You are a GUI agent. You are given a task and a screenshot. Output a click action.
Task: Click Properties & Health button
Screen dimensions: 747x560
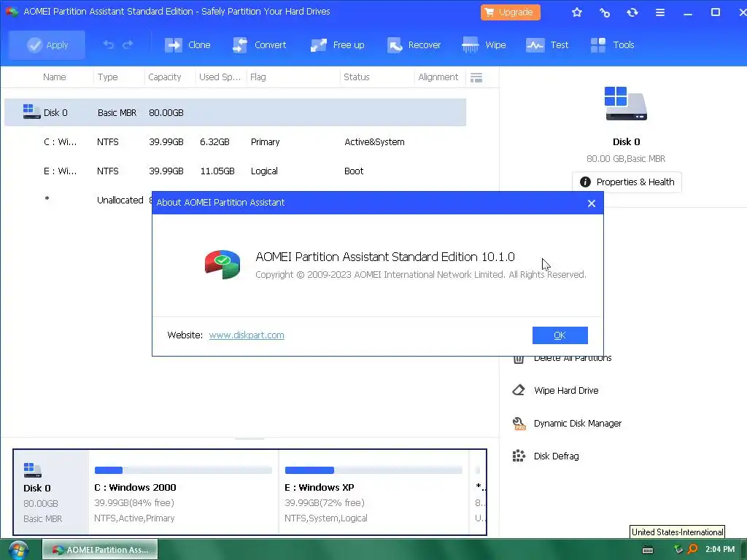pyautogui.click(x=627, y=182)
